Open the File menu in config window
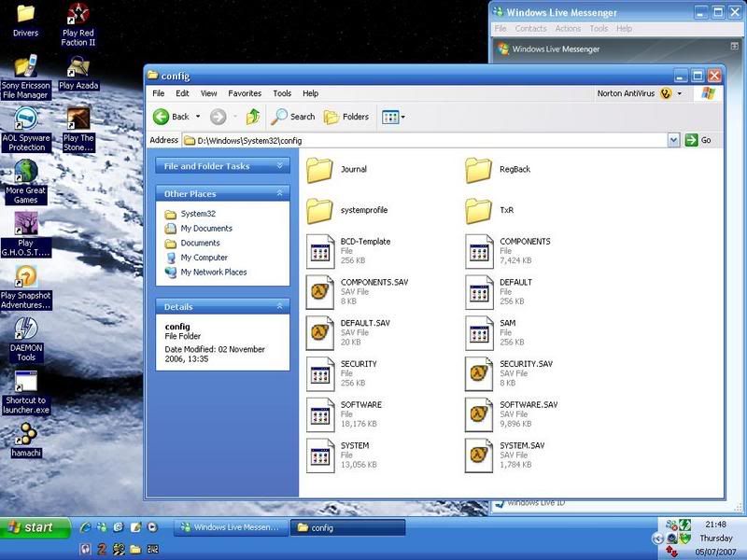The height and width of the screenshot is (560, 747). (x=158, y=93)
